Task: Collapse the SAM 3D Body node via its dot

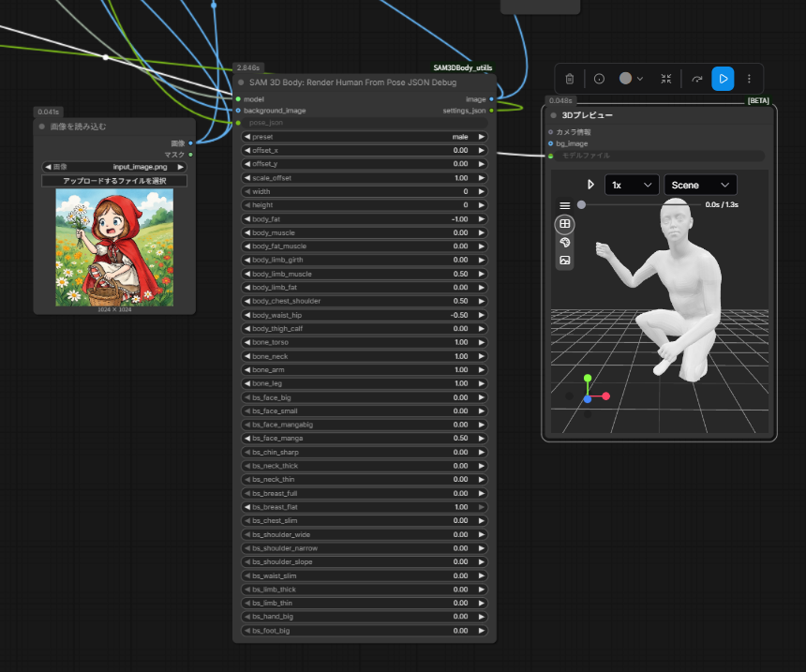Action: tap(241, 82)
